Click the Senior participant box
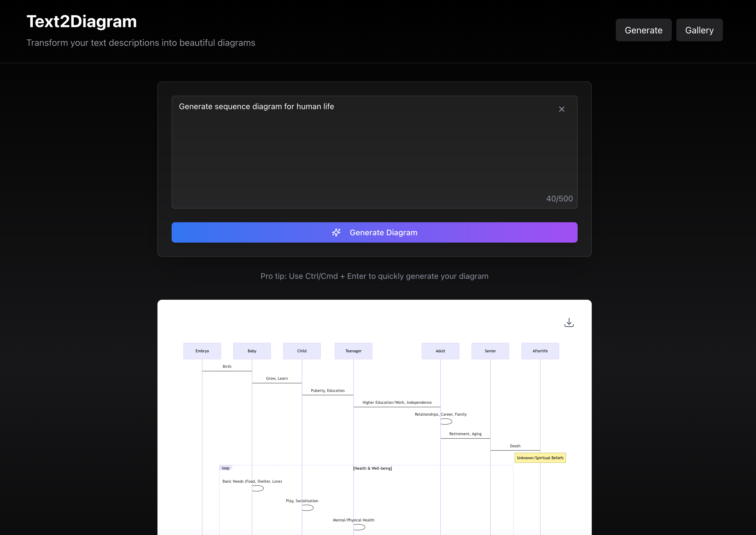 pyautogui.click(x=490, y=351)
